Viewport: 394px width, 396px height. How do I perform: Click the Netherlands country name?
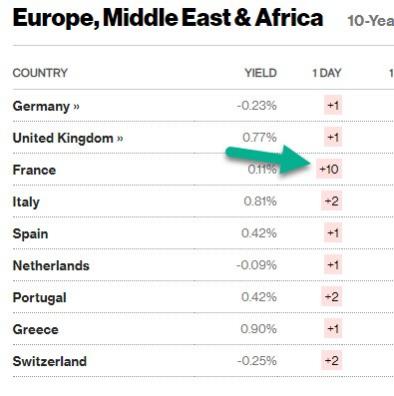51,266
